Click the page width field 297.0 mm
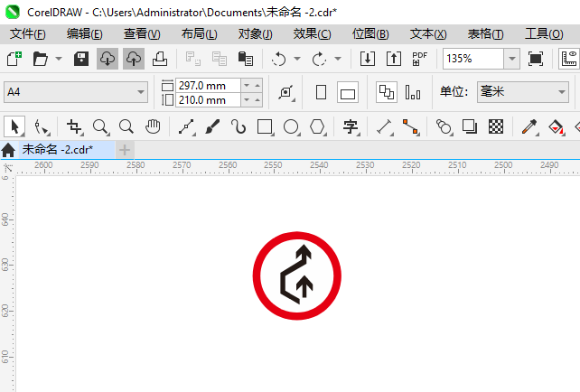The width and height of the screenshot is (580, 392). click(209, 86)
